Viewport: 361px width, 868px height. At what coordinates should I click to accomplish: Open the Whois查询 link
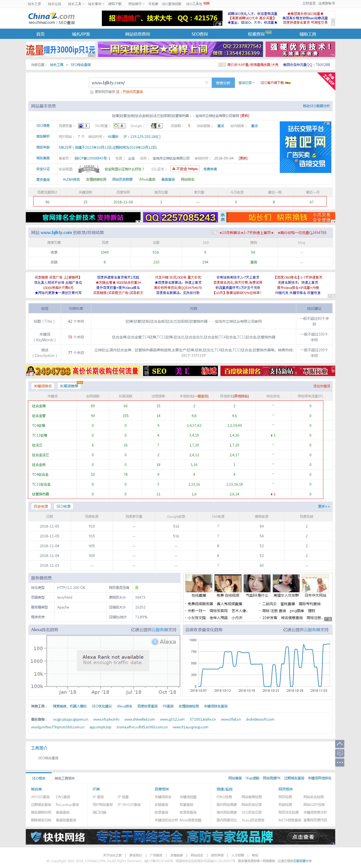[x=147, y=180]
